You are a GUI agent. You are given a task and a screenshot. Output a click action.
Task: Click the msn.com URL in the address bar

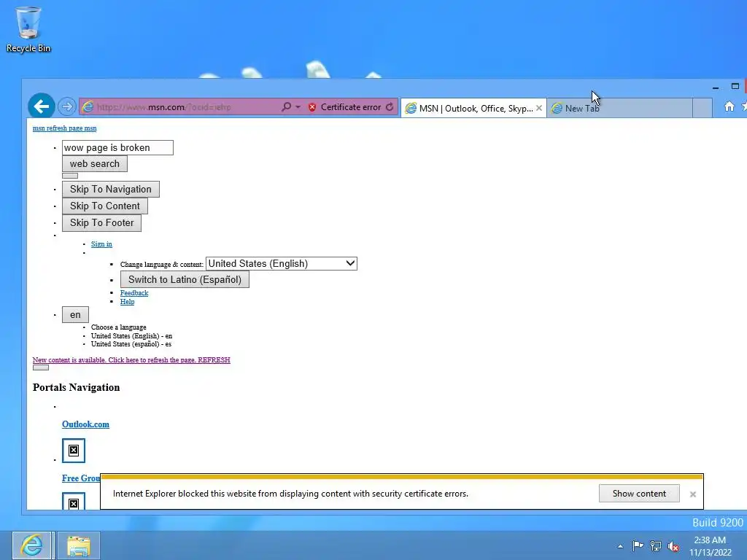(163, 107)
